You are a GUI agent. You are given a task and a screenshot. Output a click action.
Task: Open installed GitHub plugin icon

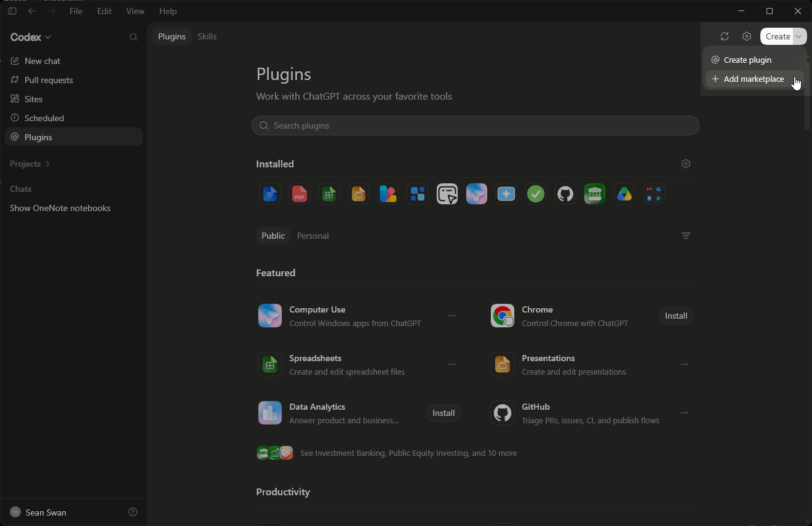tap(565, 194)
